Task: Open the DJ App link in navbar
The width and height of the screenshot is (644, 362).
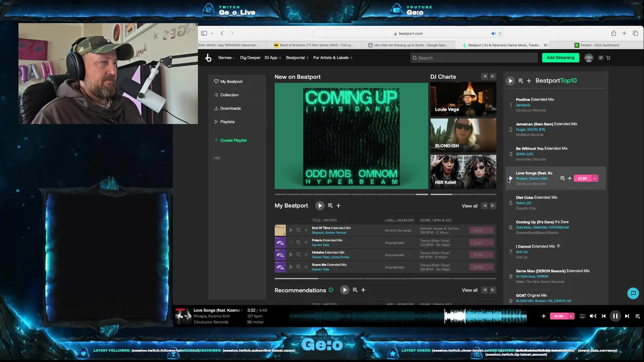Action: [x=273, y=58]
